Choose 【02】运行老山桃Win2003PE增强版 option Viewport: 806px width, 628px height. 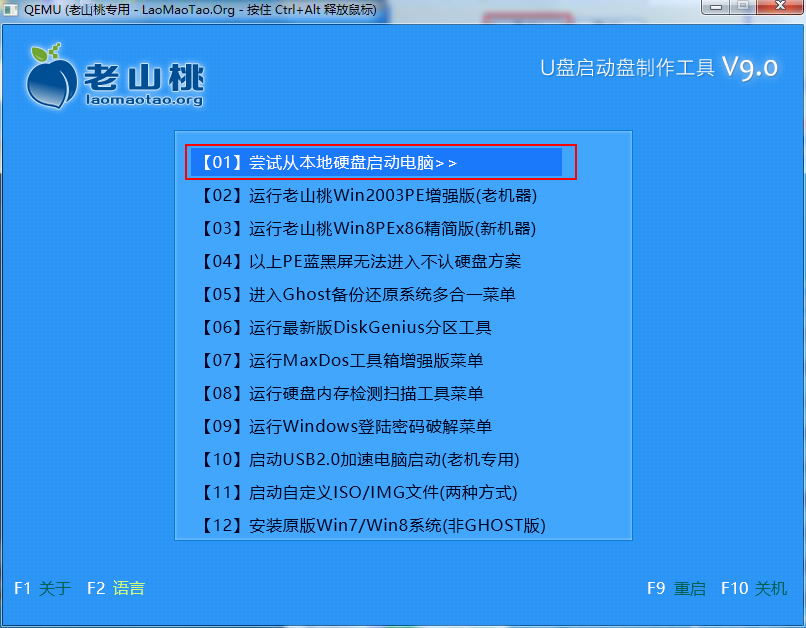click(368, 195)
